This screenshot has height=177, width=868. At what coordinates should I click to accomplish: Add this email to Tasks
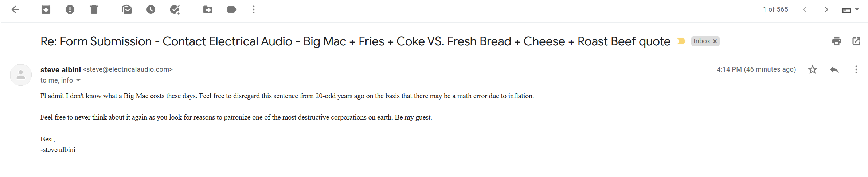pyautogui.click(x=175, y=9)
